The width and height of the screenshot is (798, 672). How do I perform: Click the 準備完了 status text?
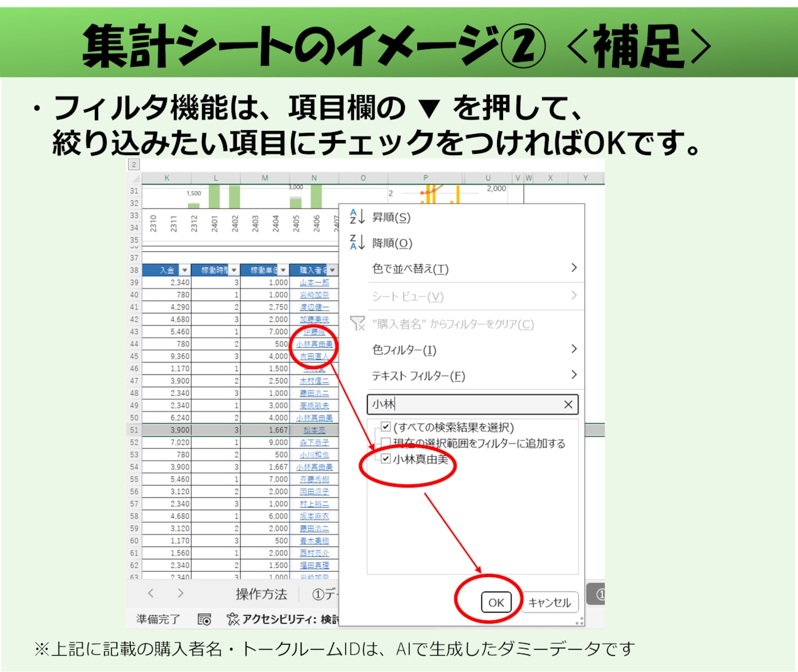[x=158, y=619]
